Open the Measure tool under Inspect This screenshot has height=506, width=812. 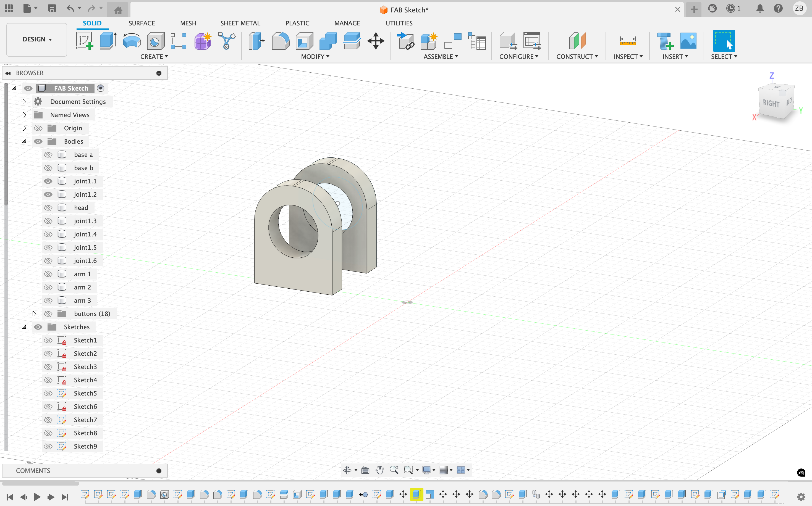627,41
